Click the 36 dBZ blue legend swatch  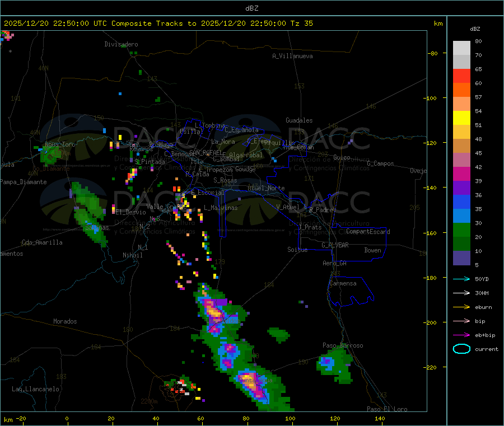click(461, 202)
